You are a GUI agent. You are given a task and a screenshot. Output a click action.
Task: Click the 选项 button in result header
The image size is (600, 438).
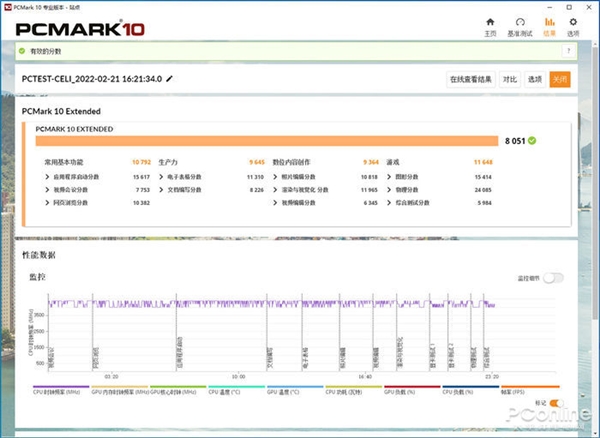click(535, 80)
